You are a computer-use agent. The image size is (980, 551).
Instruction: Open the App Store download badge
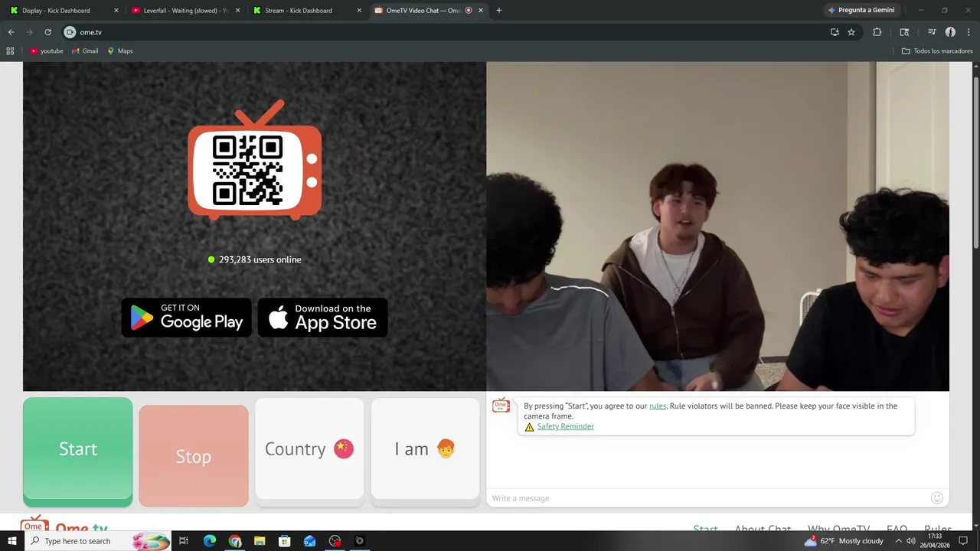(322, 318)
